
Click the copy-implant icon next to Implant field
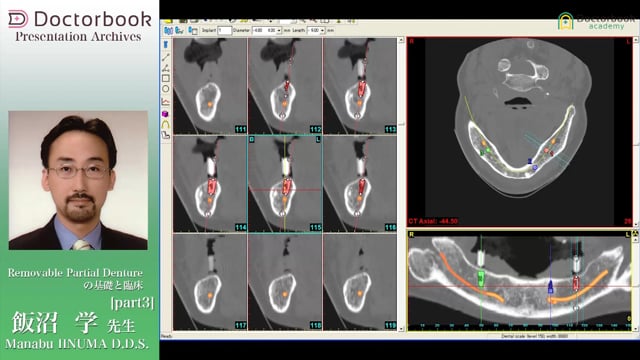click(193, 31)
